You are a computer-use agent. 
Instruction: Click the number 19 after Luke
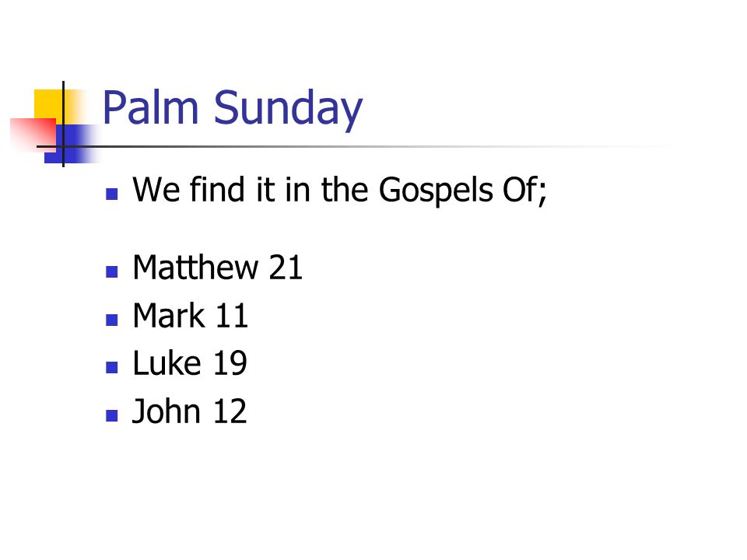[230, 363]
